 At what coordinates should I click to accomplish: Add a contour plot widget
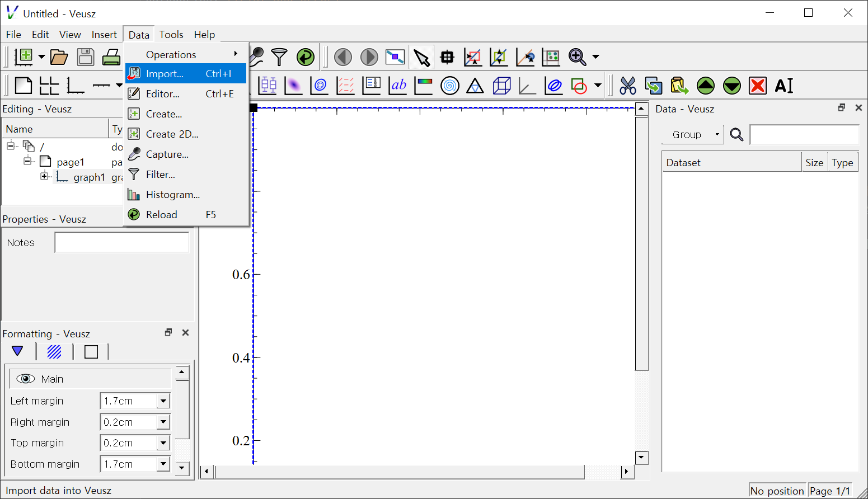320,86
